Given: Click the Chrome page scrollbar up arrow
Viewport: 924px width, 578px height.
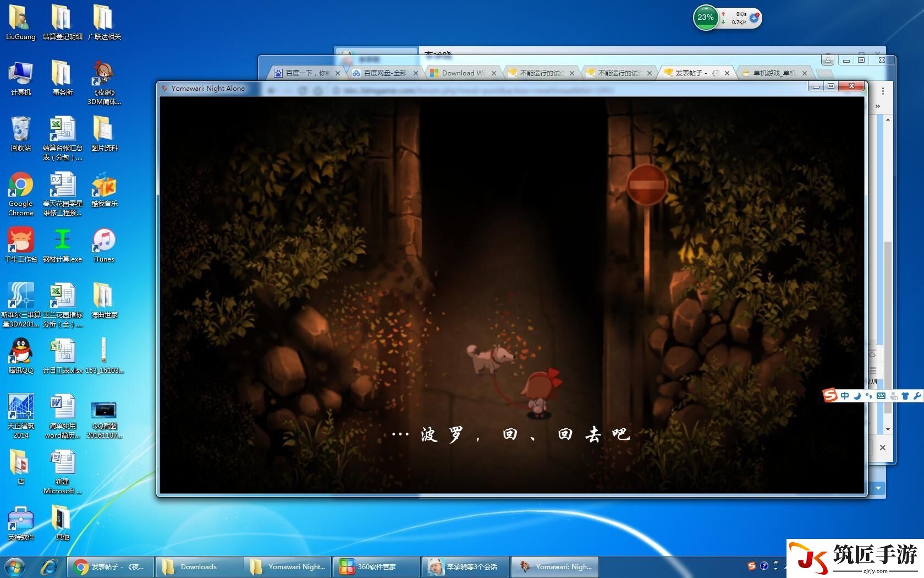Looking at the screenshot, I should pos(888,119).
